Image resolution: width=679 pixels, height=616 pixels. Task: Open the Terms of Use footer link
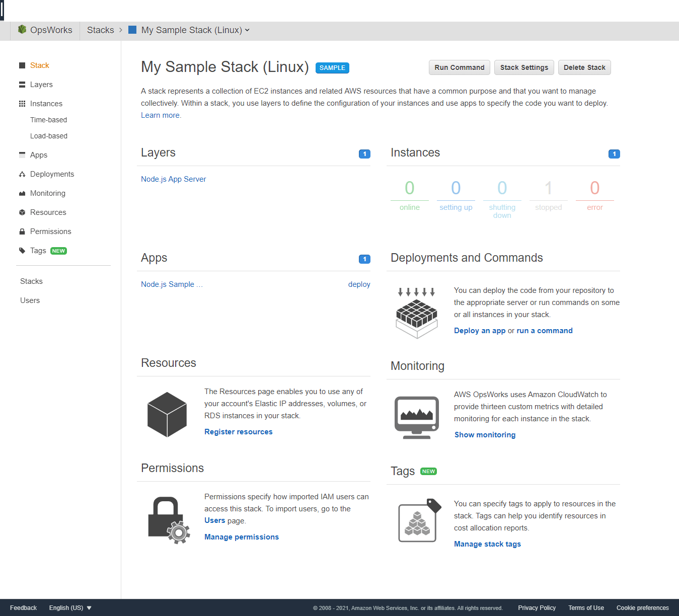pyautogui.click(x=586, y=608)
